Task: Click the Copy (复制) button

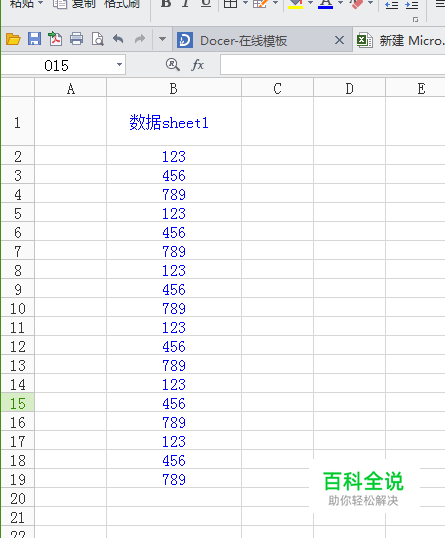Action: click(75, 4)
